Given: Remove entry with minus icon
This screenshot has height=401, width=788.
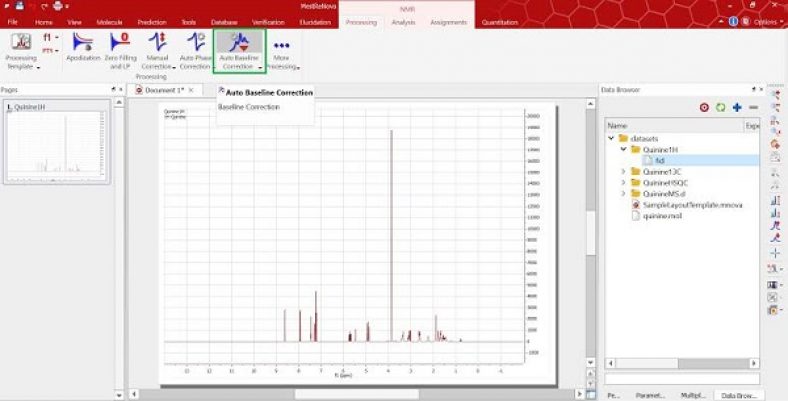Looking at the screenshot, I should (753, 108).
